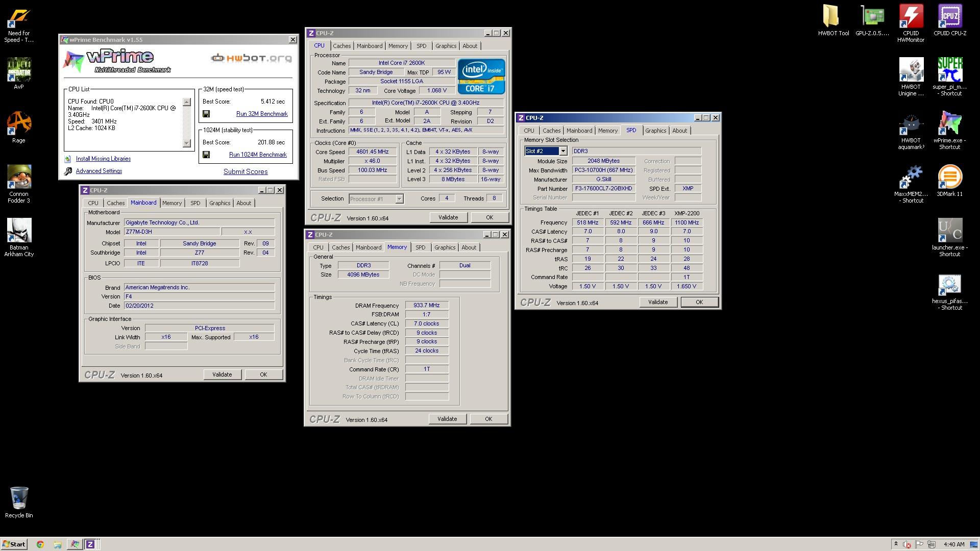Image resolution: width=980 pixels, height=551 pixels.
Task: Click OK in the CPU tab window
Action: (x=489, y=217)
